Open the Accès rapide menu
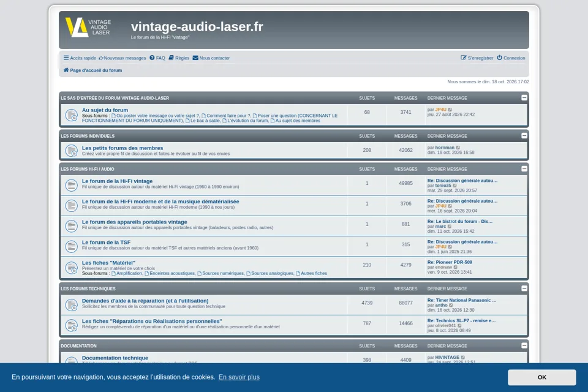 (80, 58)
